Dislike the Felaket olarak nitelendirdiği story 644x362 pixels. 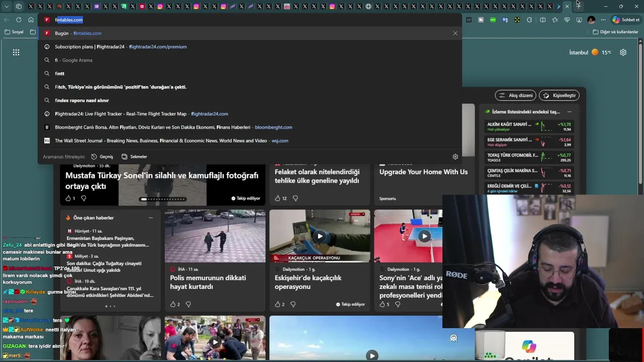coord(295,198)
